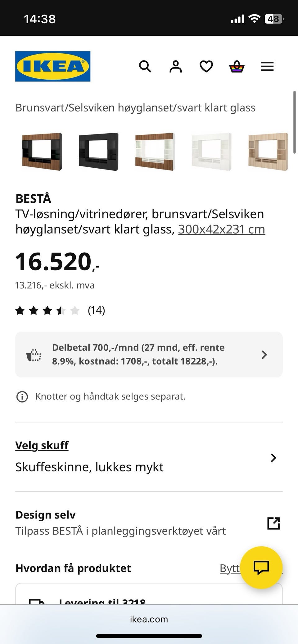Select the light oak variant thumbnail
Image resolution: width=298 pixels, height=644 pixels.
pos(268,152)
